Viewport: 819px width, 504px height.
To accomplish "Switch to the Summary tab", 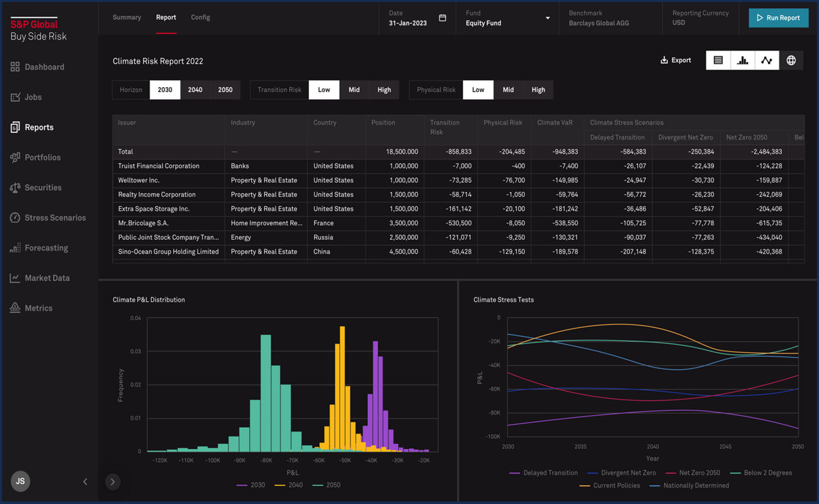I will tap(127, 17).
